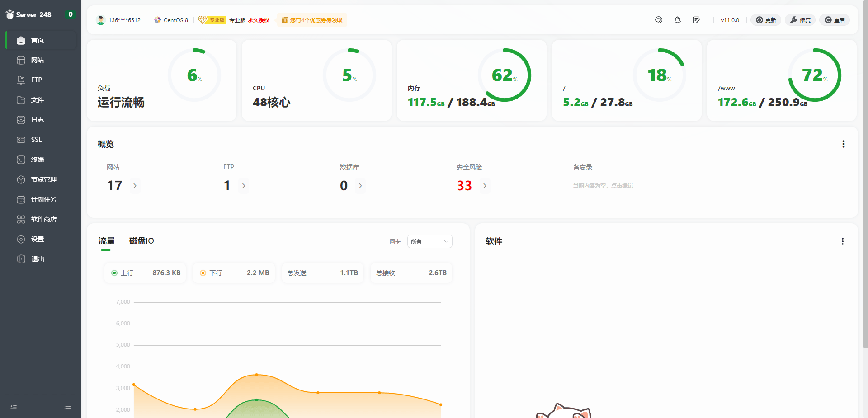Open the 软件 panel three-dot menu
Screen dimensions: 868x418
(842, 241)
